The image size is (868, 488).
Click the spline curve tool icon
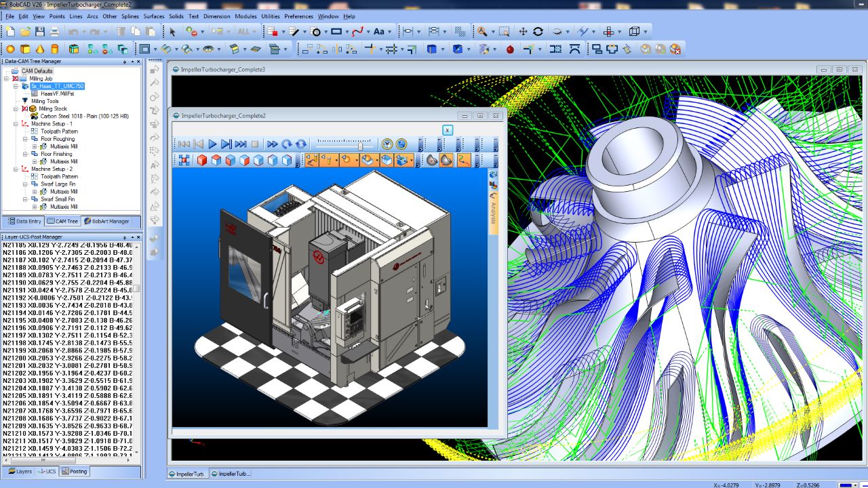[x=357, y=31]
